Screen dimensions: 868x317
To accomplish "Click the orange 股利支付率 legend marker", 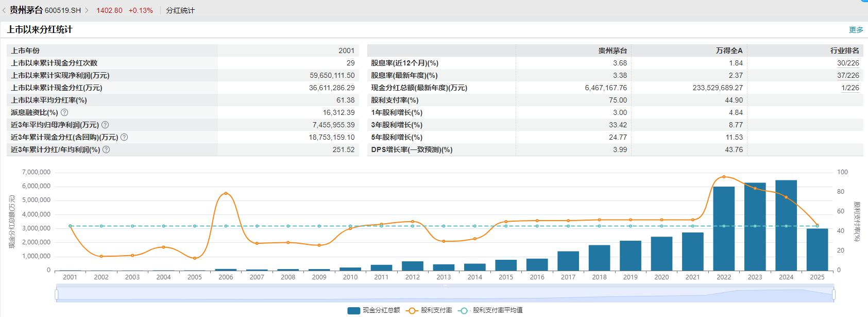I will click(x=412, y=310).
